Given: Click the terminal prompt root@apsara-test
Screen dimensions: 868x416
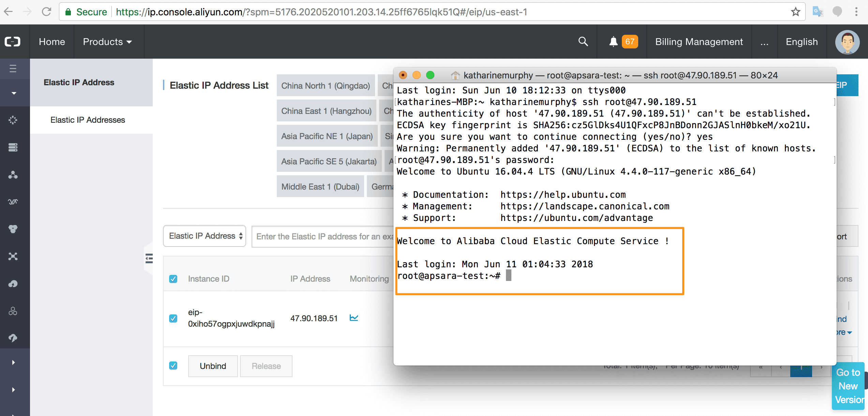Looking at the screenshot, I should pyautogui.click(x=448, y=276).
